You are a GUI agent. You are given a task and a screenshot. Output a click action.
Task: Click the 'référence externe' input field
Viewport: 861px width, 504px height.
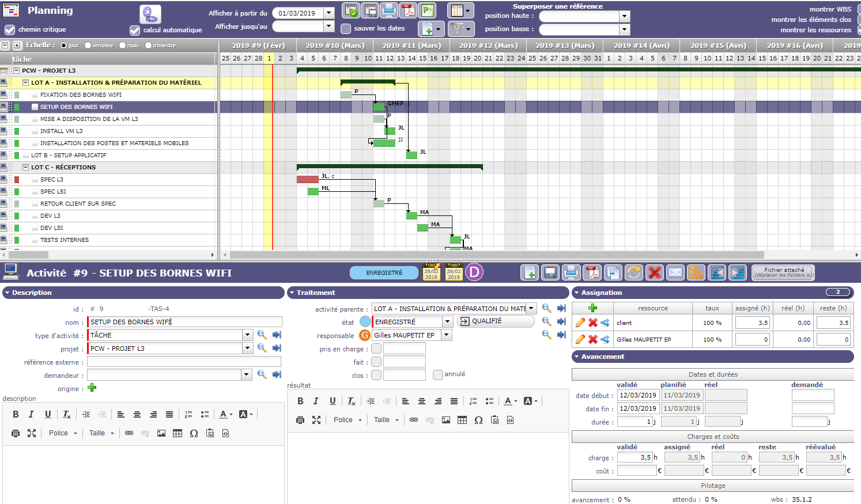(184, 362)
